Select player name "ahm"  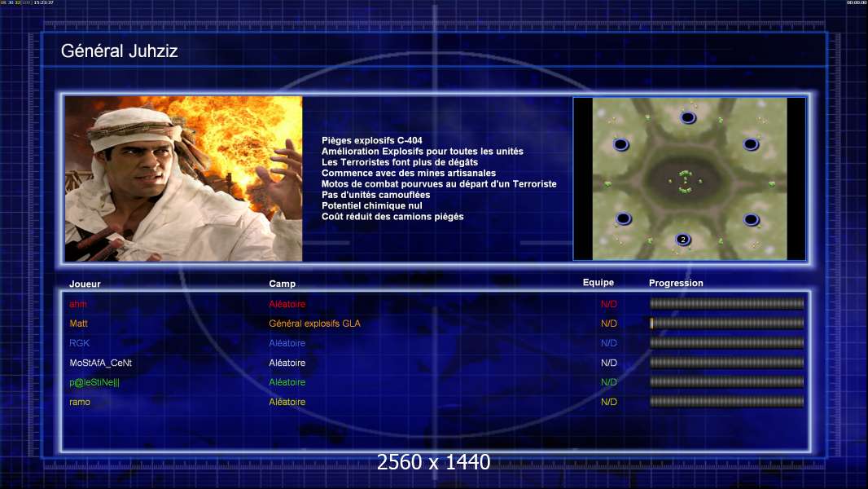(78, 304)
